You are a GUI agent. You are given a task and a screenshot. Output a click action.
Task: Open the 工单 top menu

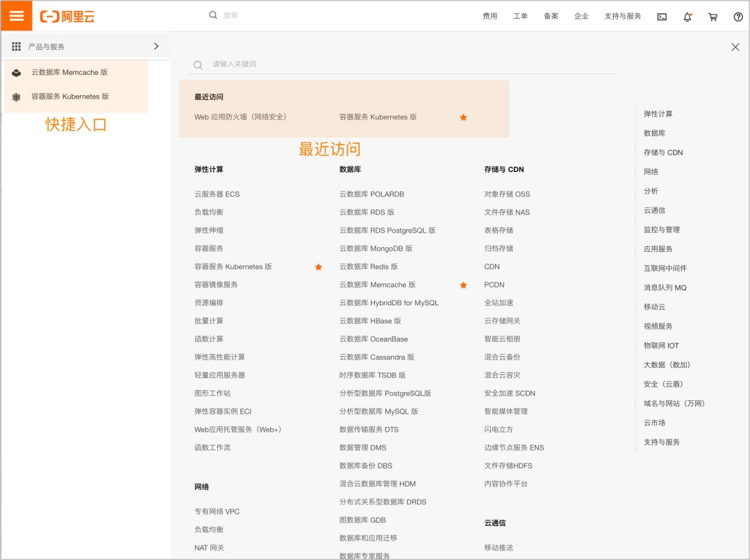click(520, 16)
